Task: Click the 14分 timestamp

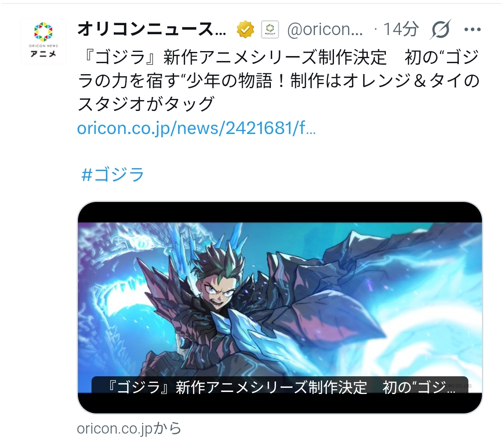Action: tap(401, 29)
